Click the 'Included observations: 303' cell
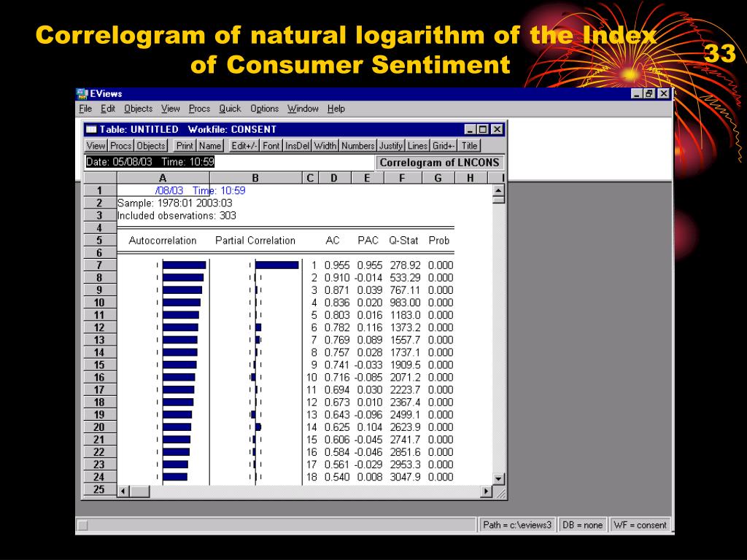Viewport: 747px width, 560px height. [x=177, y=215]
